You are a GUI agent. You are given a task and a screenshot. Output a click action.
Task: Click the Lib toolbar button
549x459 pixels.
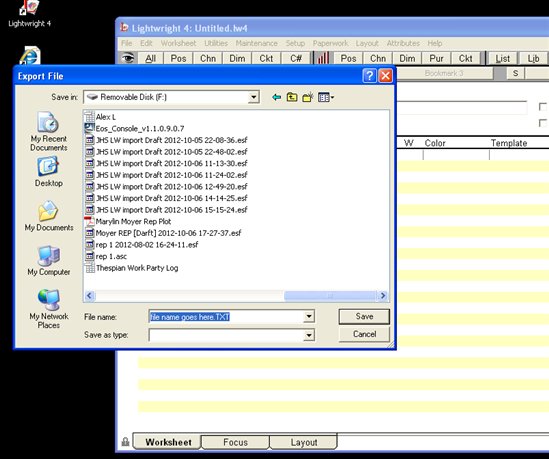tap(533, 58)
